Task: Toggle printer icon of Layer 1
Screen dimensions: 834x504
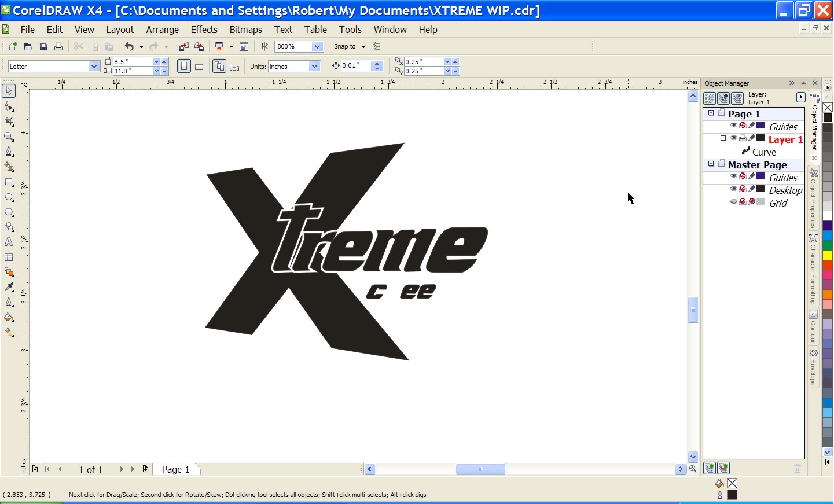Action: pos(743,138)
